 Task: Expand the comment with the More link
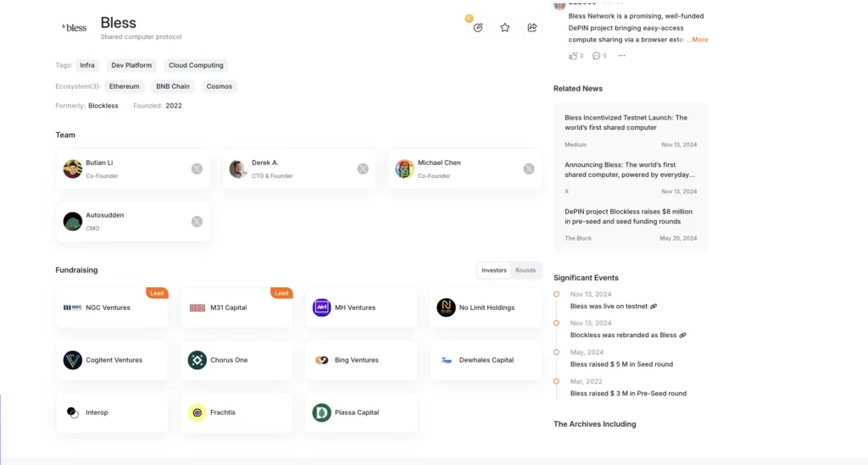click(699, 40)
